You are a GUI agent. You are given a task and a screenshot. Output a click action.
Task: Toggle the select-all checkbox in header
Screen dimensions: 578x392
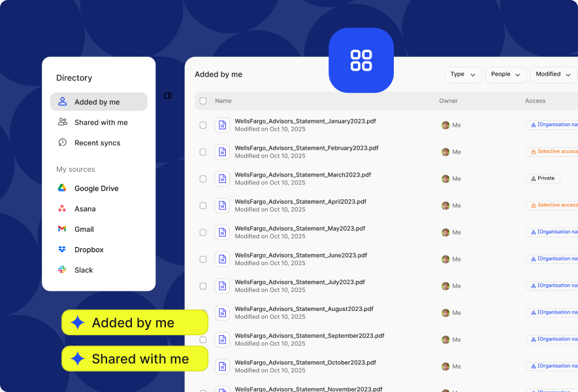pyautogui.click(x=203, y=101)
